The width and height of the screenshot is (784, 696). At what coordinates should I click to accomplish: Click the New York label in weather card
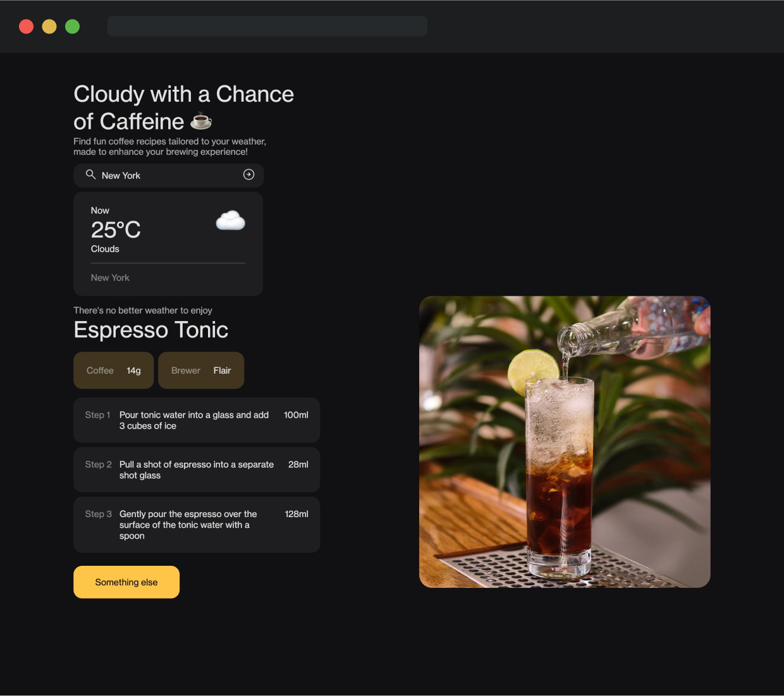click(x=110, y=278)
